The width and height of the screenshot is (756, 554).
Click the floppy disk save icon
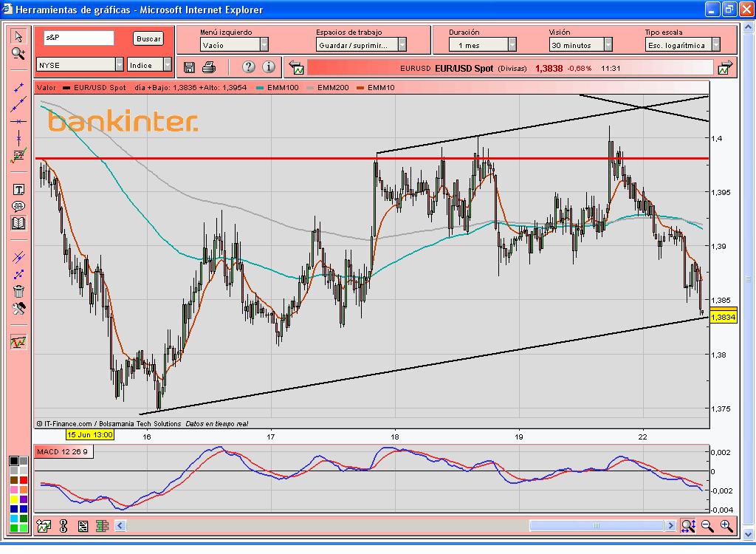189,67
